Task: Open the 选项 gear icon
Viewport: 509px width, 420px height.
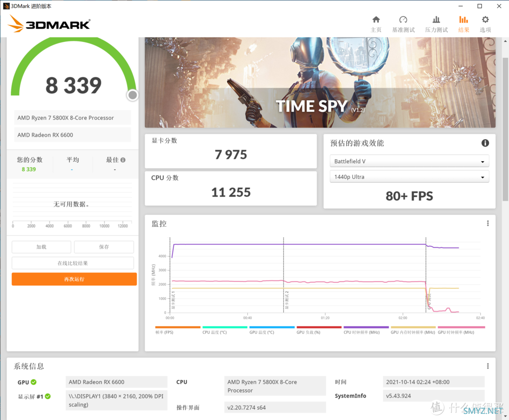Action: click(x=485, y=20)
